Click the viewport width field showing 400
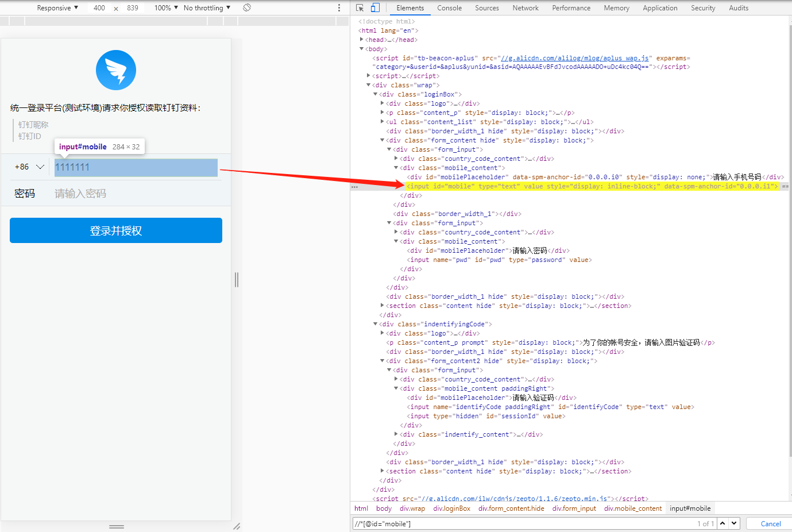Screen dimensions: 792x532 (x=99, y=8)
